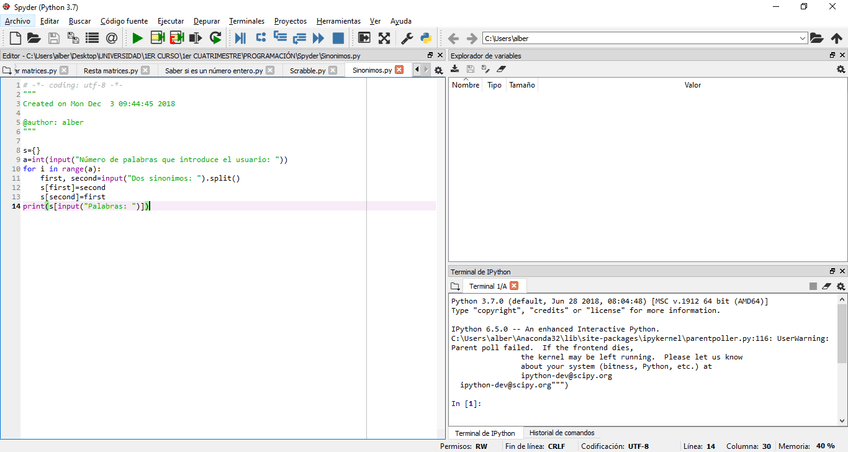Open the Ejecutar menu
The image size is (848, 452).
point(170,21)
